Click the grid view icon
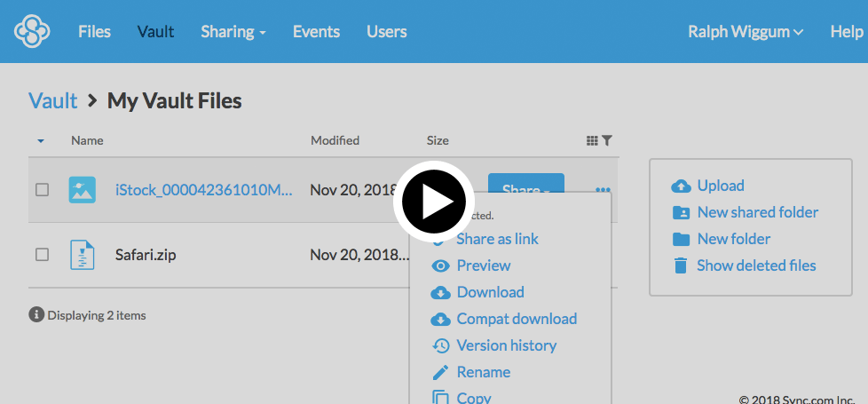 592,140
